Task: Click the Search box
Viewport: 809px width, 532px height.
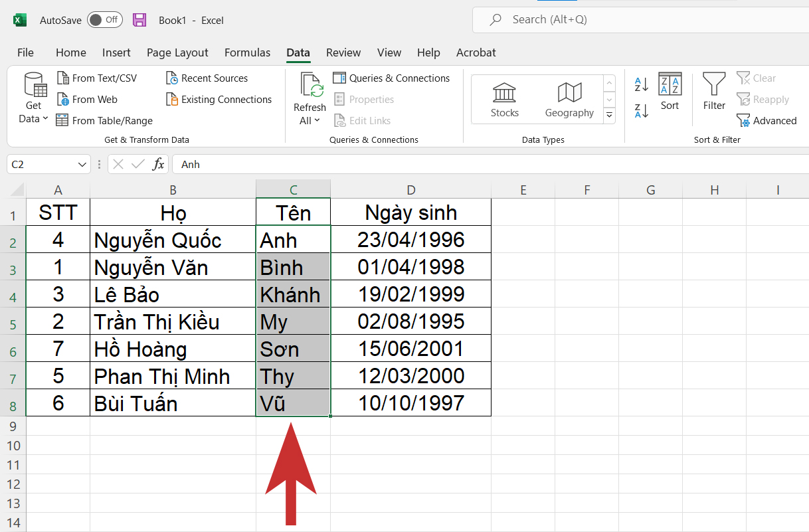Action: [x=640, y=20]
